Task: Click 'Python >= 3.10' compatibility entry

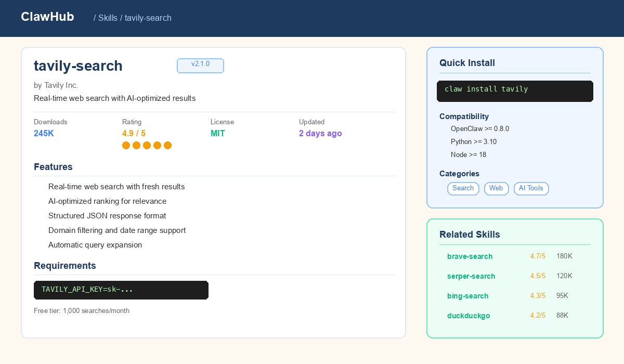Action: tap(474, 142)
